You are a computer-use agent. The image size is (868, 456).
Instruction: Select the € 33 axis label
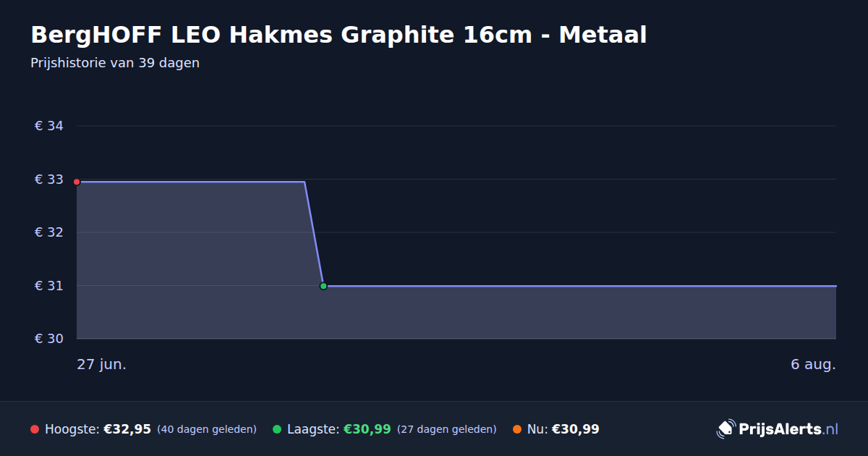pyautogui.click(x=49, y=180)
